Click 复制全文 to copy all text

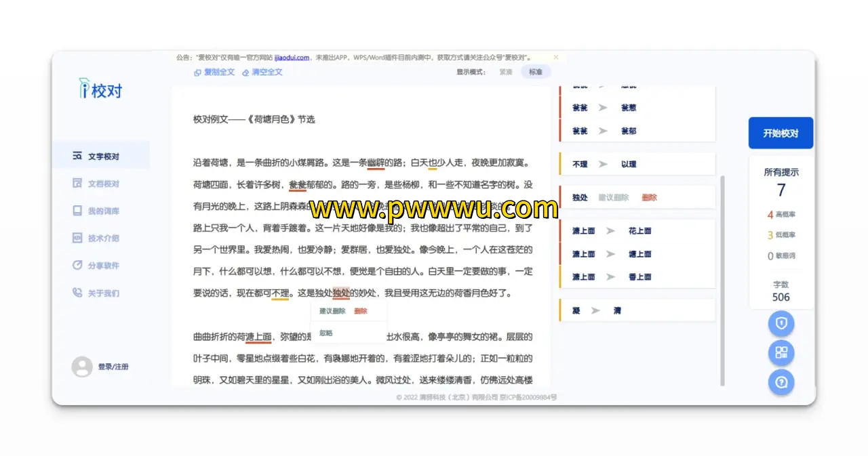coord(214,72)
